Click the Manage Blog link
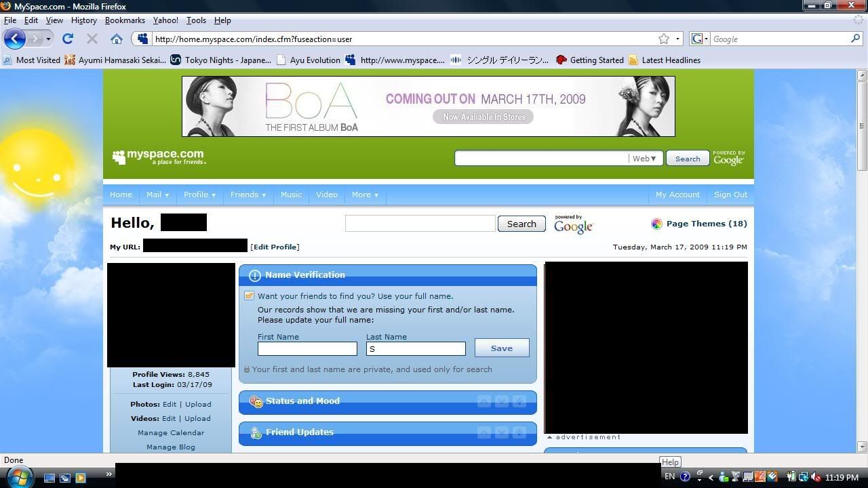Viewport: 868px width, 488px height. click(x=171, y=447)
